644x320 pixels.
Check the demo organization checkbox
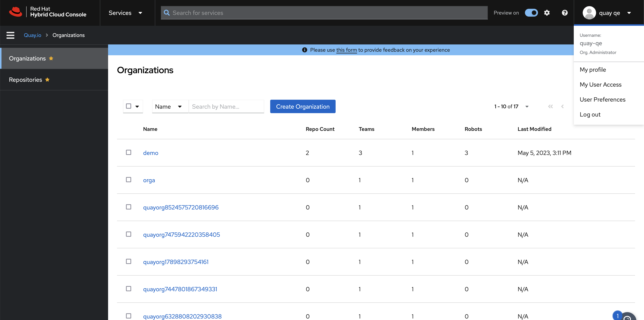point(129,153)
